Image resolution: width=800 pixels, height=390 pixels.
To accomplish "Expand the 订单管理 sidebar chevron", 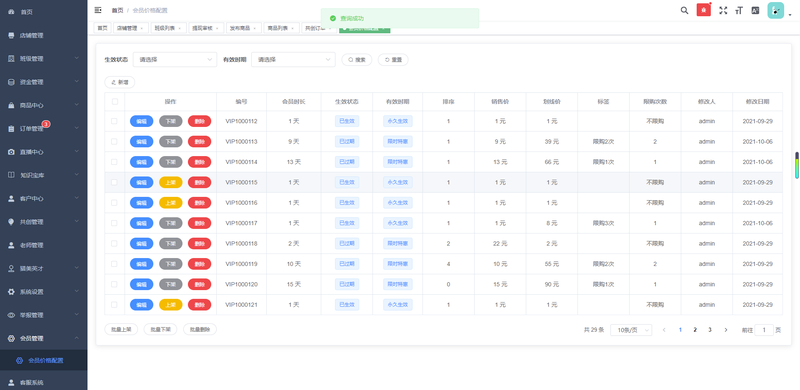I will coord(77,128).
